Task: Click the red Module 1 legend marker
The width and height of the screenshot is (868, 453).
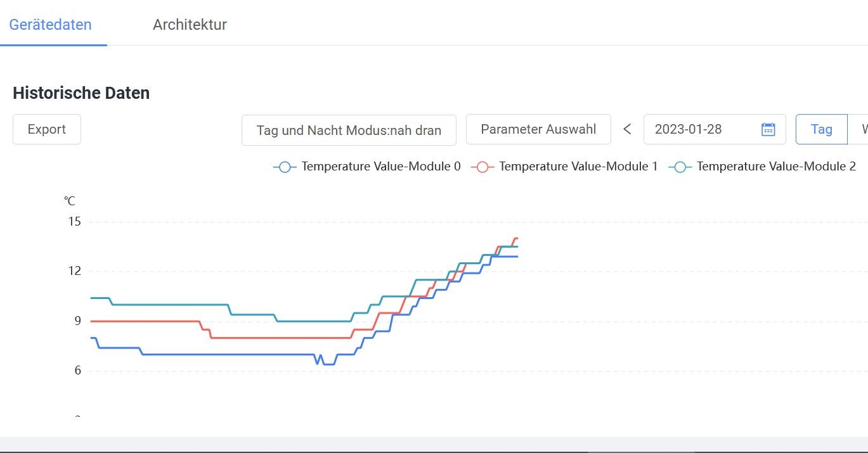Action: pyautogui.click(x=483, y=167)
